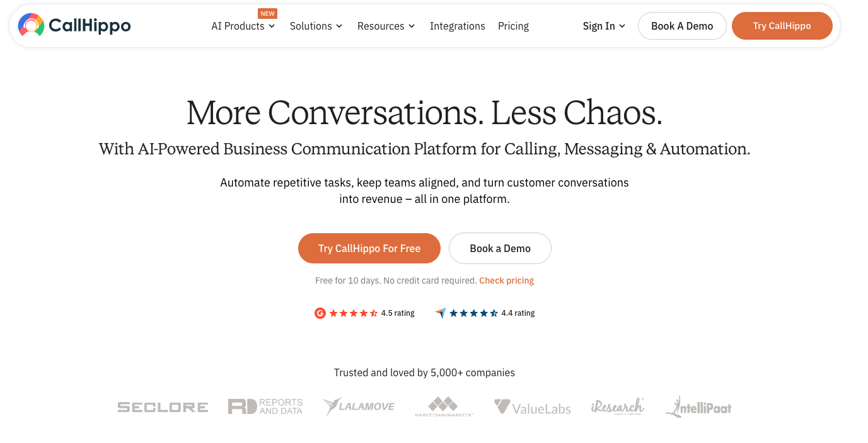Click the G2 rating badge icon

click(x=320, y=313)
